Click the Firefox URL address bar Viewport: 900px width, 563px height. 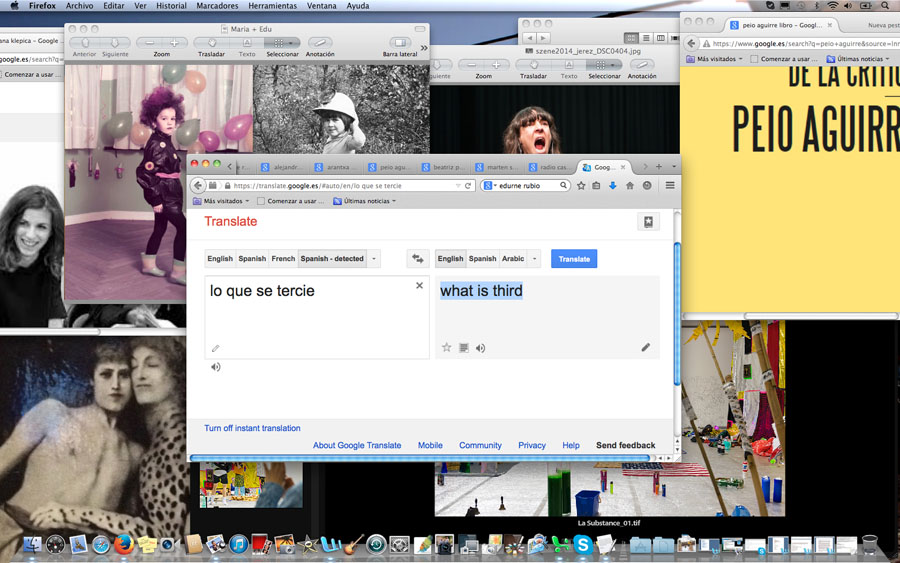pos(343,186)
